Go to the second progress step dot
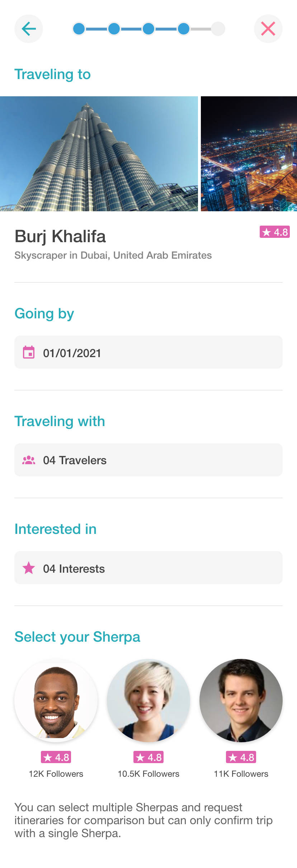 114,29
